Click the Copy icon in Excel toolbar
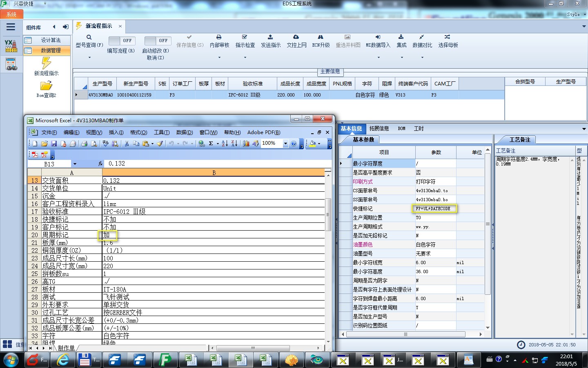Screen dimensions: 588x368 tap(136, 144)
